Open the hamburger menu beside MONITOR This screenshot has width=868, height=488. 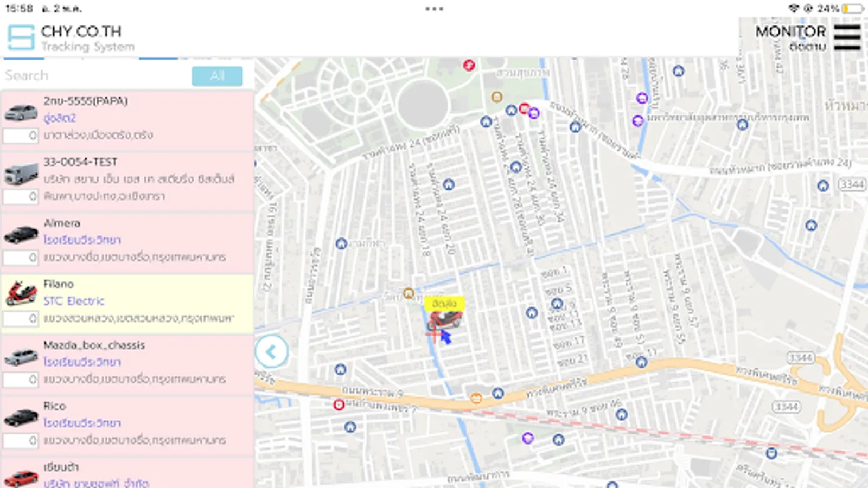click(x=847, y=37)
